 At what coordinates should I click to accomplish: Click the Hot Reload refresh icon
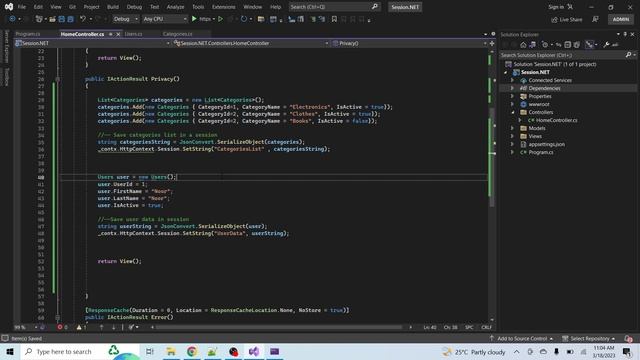pos(244,19)
